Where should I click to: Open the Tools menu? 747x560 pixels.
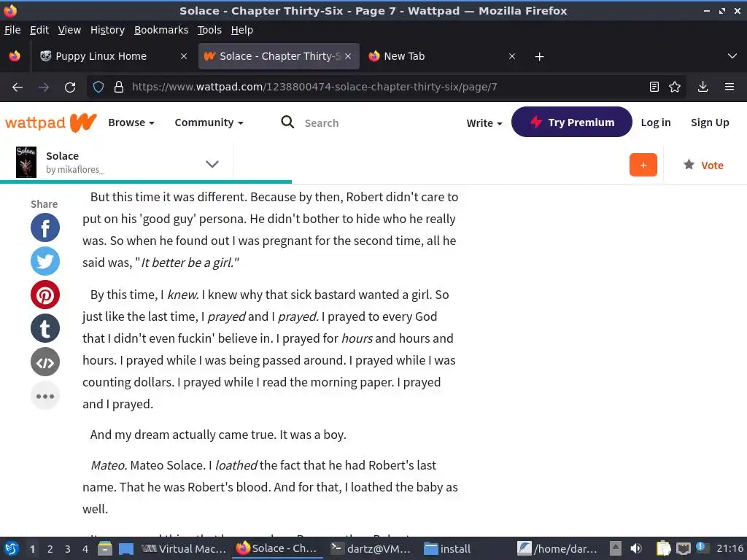pos(209,30)
